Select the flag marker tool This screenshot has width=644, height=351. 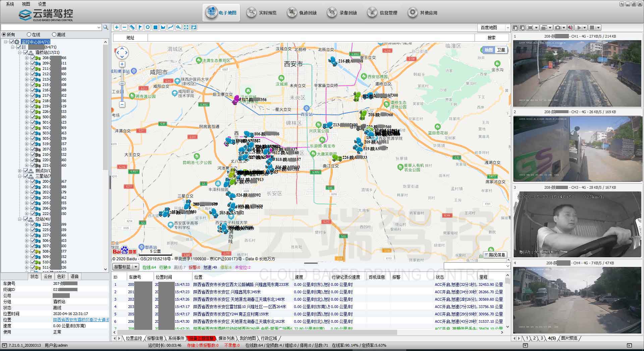point(140,27)
